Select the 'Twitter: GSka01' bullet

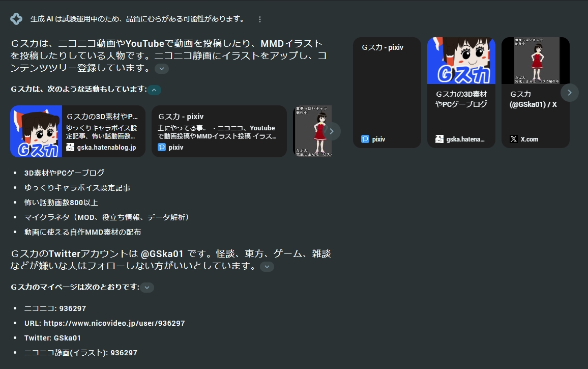(x=52, y=338)
